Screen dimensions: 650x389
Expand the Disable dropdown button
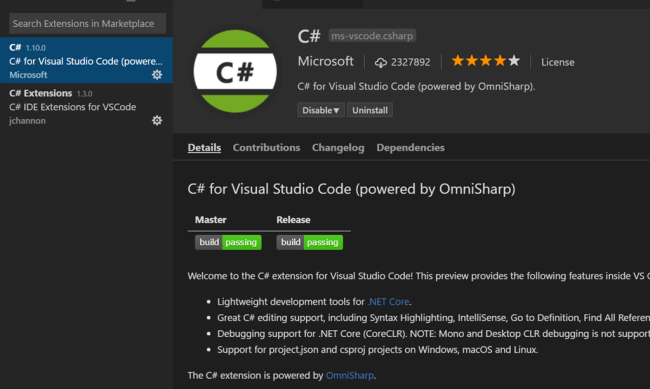(320, 110)
